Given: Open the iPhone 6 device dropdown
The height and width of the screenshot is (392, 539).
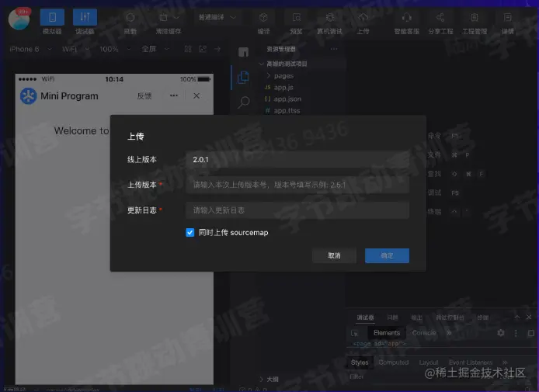Looking at the screenshot, I should tap(30, 49).
